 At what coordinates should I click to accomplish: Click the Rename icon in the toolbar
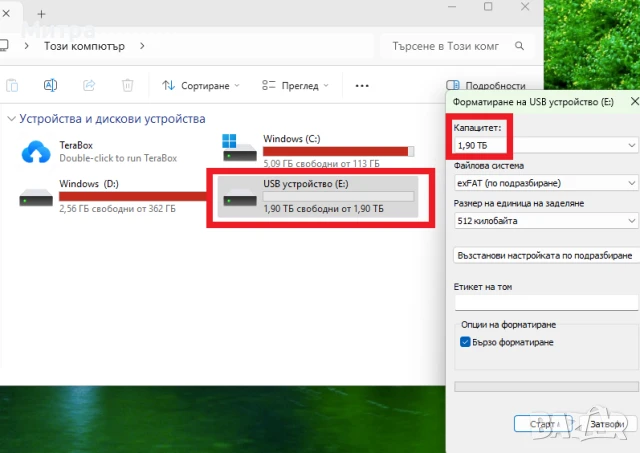tap(50, 86)
